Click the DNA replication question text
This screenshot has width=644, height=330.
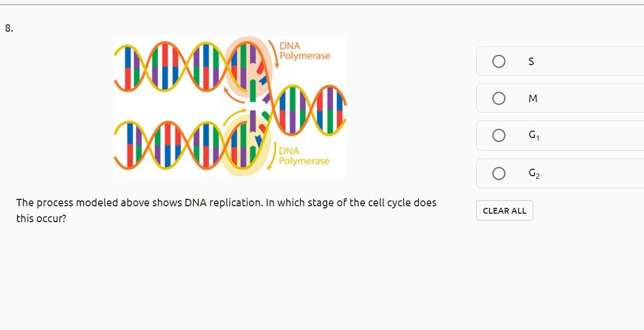[226, 210]
